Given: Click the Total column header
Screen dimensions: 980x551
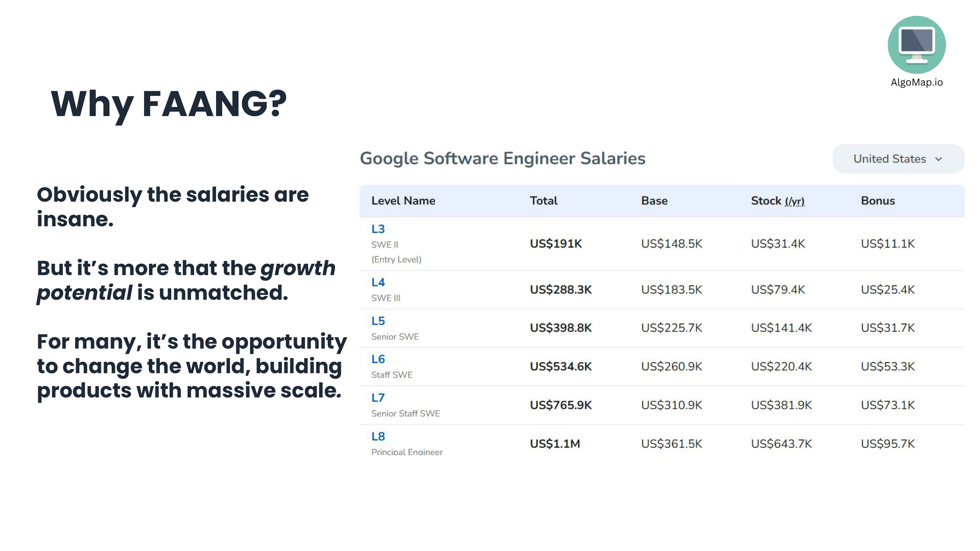Looking at the screenshot, I should [x=543, y=201].
